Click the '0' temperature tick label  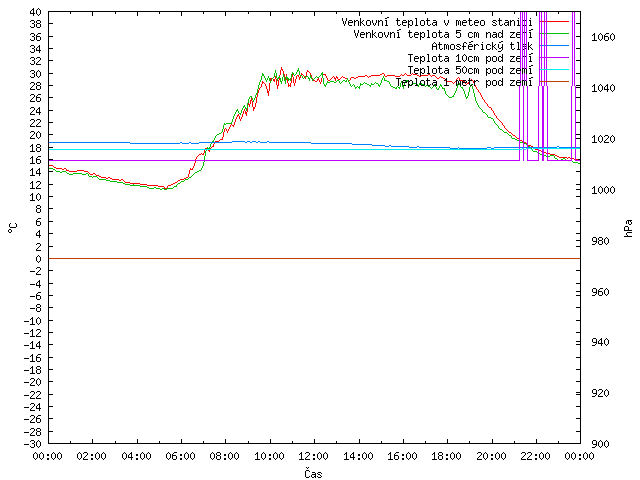click(x=38, y=259)
